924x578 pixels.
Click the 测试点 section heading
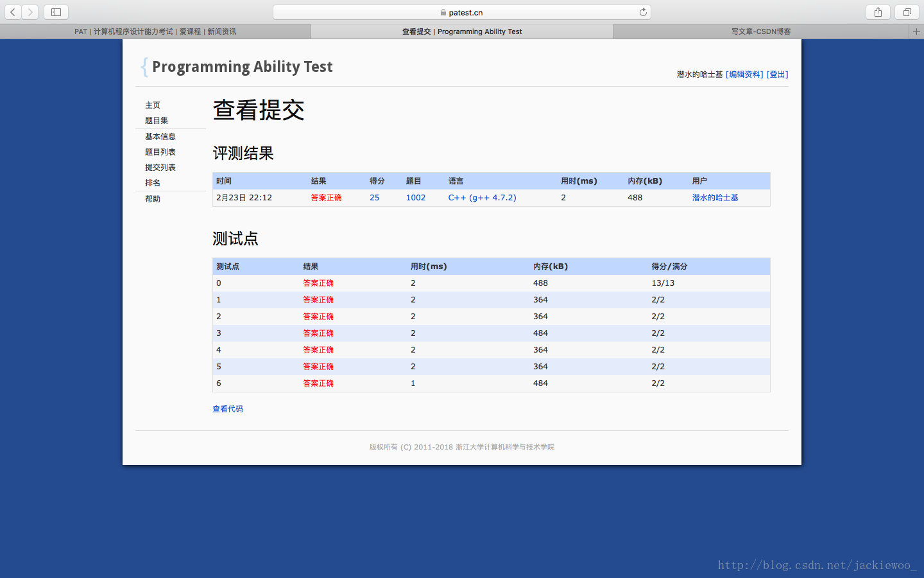tap(235, 239)
